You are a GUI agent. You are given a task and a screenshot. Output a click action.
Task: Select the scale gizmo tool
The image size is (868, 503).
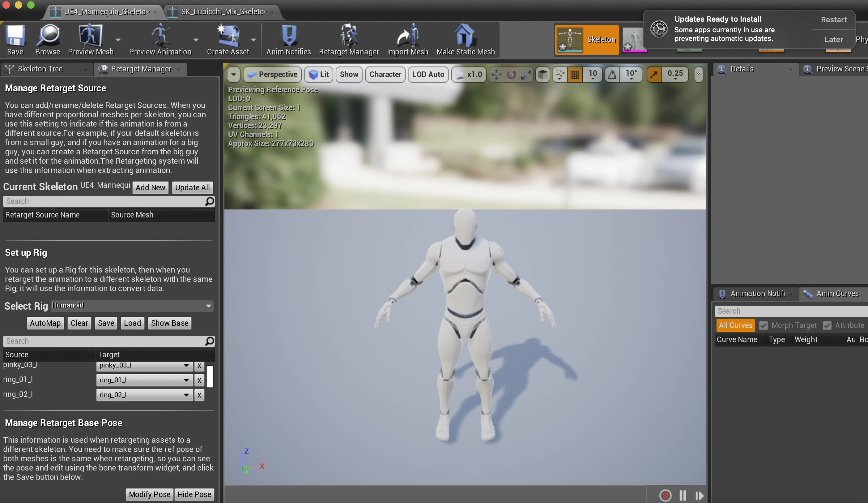pyautogui.click(x=526, y=75)
